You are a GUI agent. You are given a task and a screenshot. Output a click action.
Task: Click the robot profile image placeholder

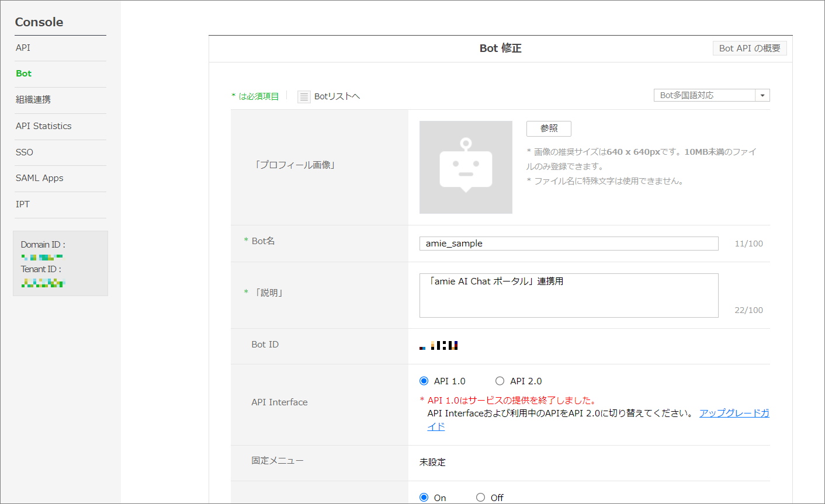466,167
